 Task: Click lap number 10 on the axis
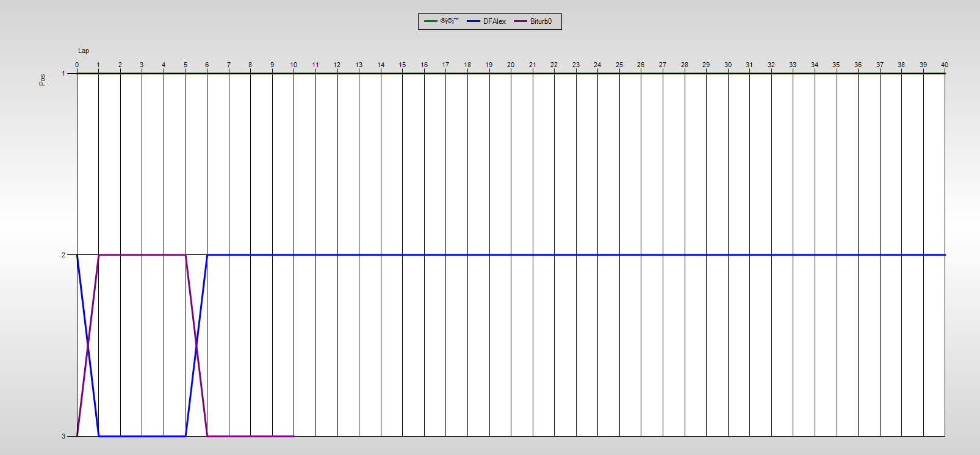point(294,65)
